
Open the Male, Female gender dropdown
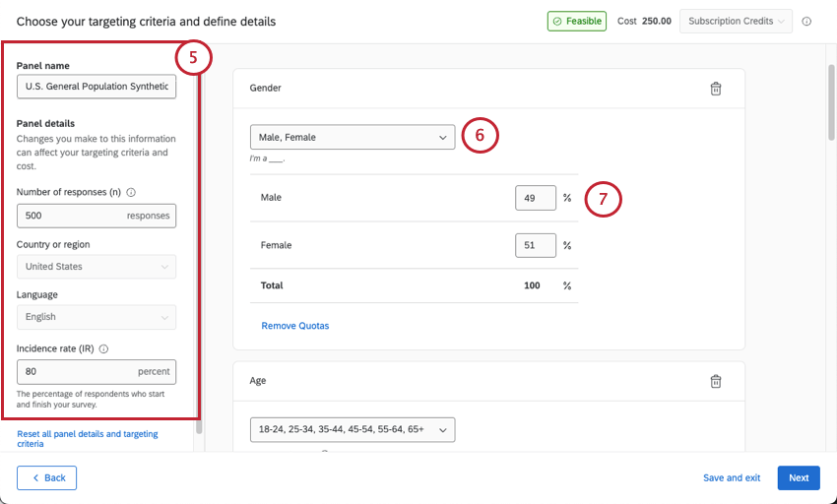pos(352,138)
